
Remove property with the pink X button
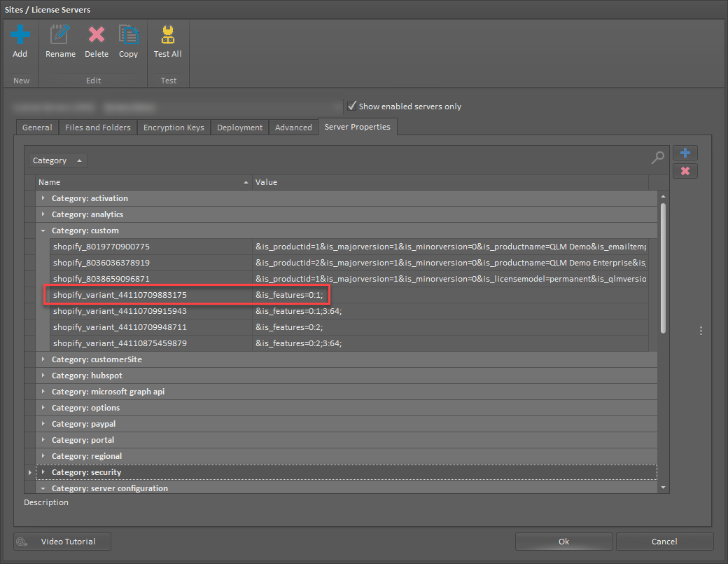pos(685,171)
